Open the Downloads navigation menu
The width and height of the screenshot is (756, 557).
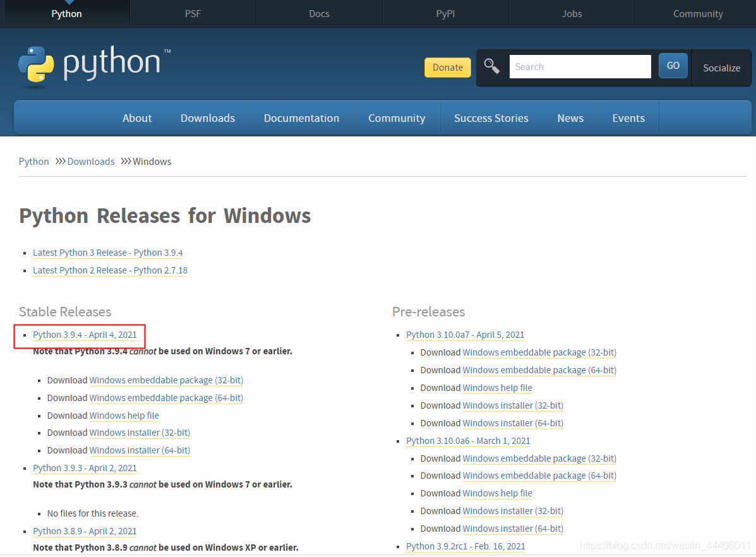pos(208,118)
